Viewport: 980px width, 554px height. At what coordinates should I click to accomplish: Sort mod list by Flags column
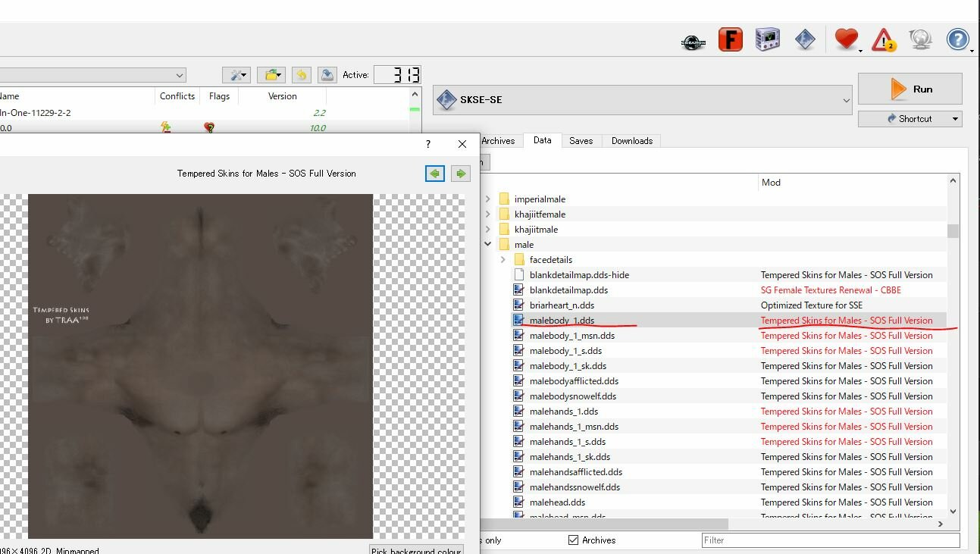click(x=219, y=96)
